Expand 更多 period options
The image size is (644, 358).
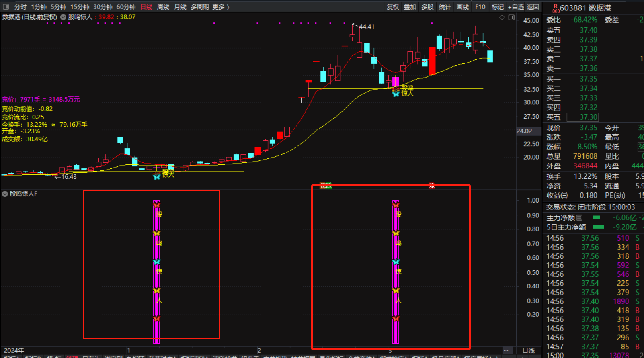[x=221, y=7]
